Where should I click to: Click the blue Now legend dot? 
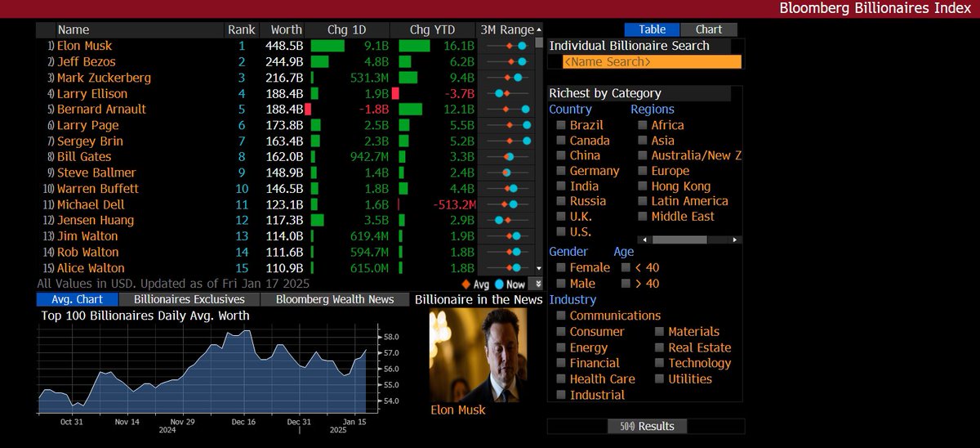click(500, 284)
